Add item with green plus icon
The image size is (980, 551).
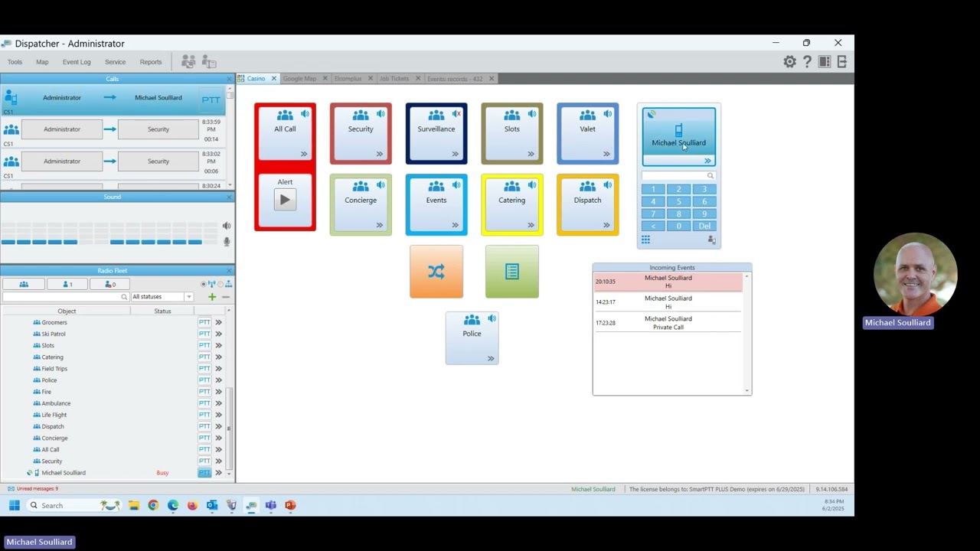coord(212,297)
